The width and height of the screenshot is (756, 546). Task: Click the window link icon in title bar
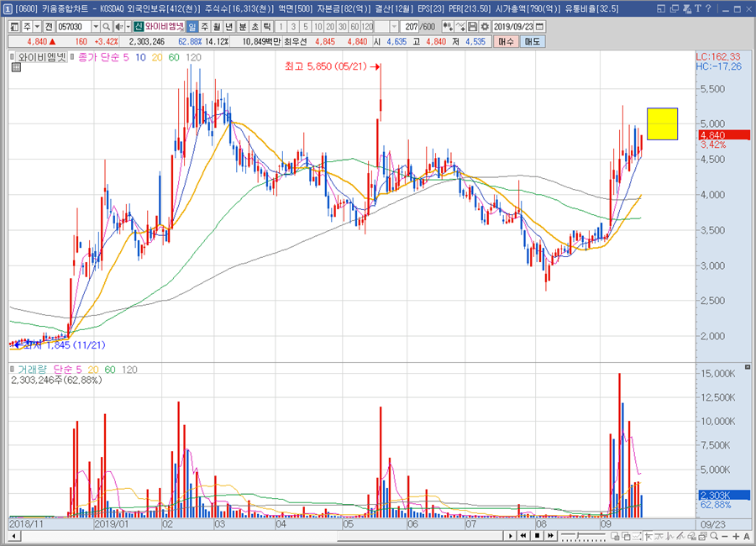click(661, 8)
